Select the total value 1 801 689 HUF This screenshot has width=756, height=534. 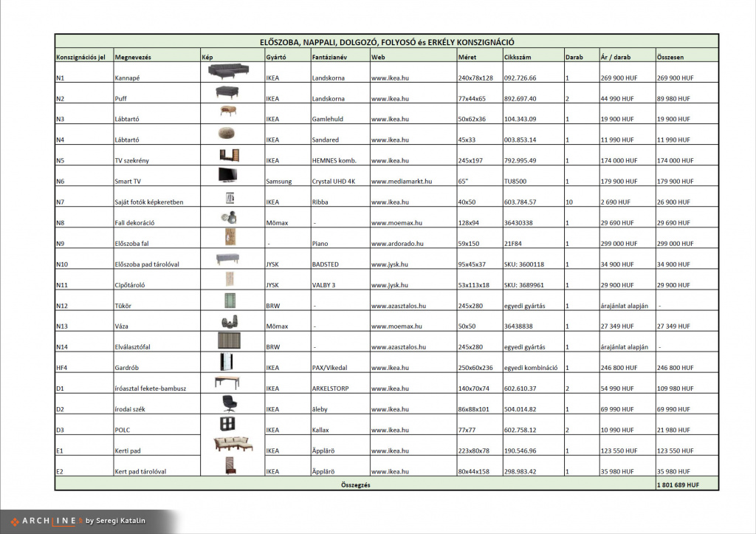[x=678, y=485]
